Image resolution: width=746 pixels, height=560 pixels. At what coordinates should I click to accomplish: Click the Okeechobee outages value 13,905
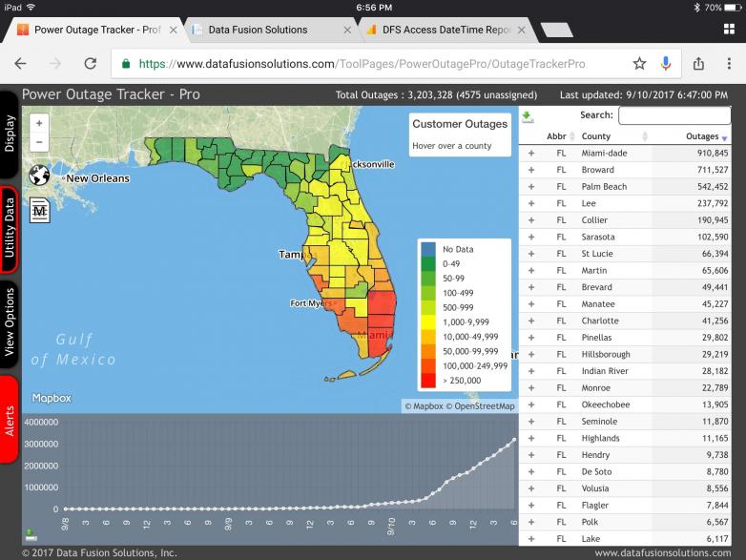pyautogui.click(x=715, y=404)
